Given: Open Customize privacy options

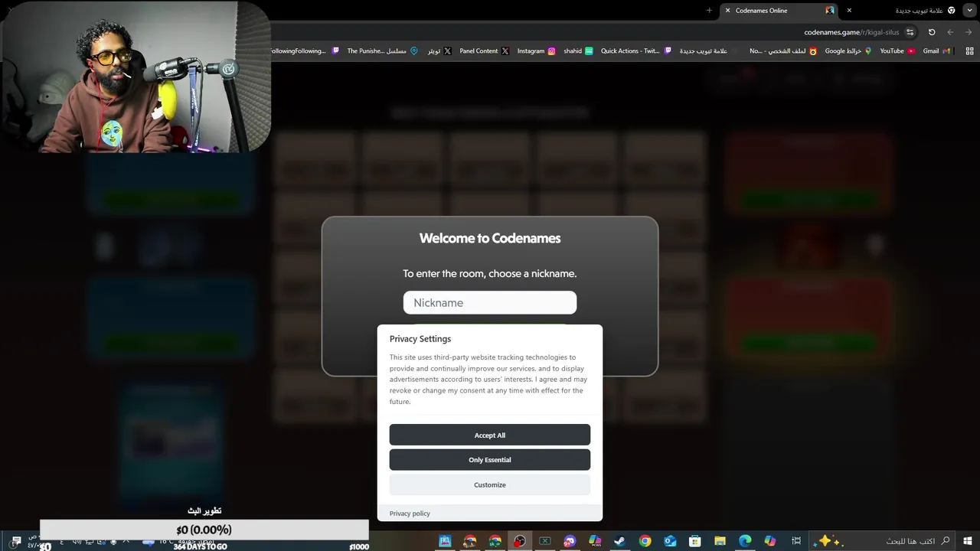Looking at the screenshot, I should [x=490, y=484].
